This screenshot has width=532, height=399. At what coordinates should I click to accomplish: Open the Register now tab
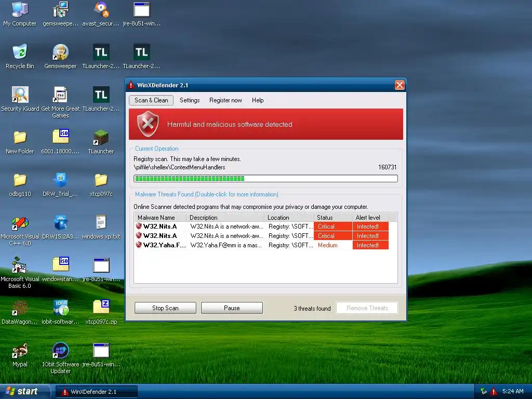(225, 100)
